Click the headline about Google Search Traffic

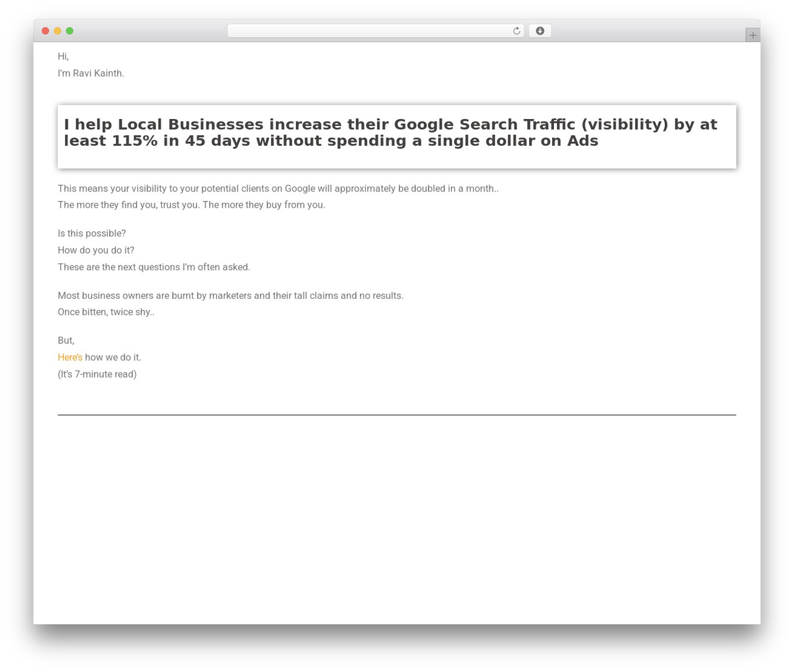tap(390, 133)
